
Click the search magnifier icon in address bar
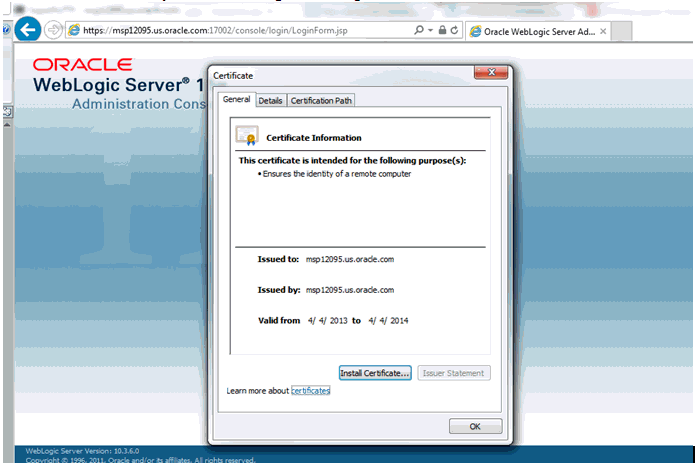(x=418, y=30)
